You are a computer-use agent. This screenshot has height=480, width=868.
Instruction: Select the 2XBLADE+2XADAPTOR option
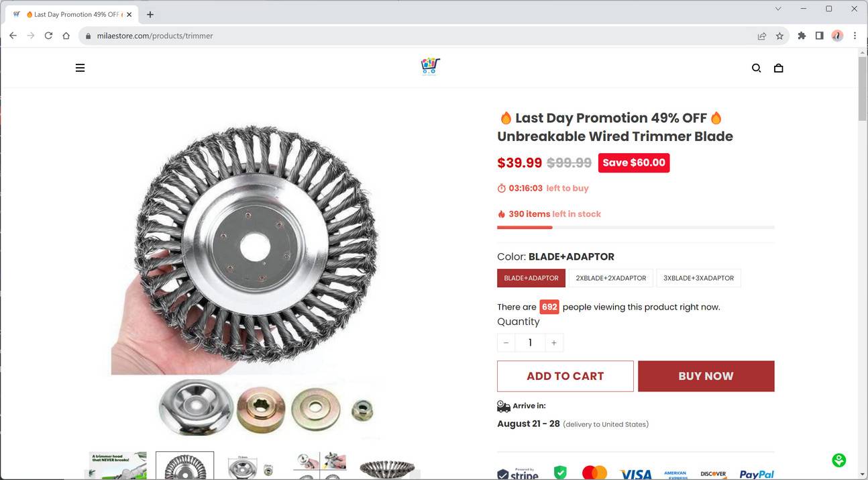click(x=610, y=277)
